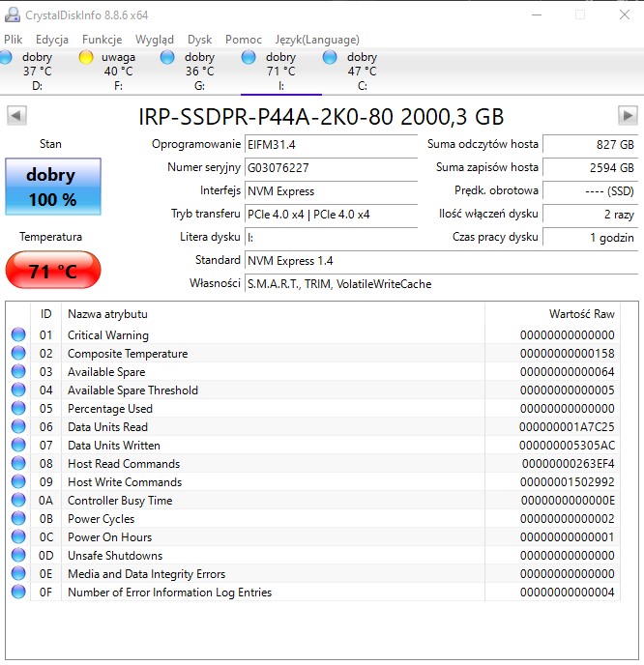Click the CrystalDiskInfo app icon in title bar
This screenshot has width=644, height=665.
point(13,15)
